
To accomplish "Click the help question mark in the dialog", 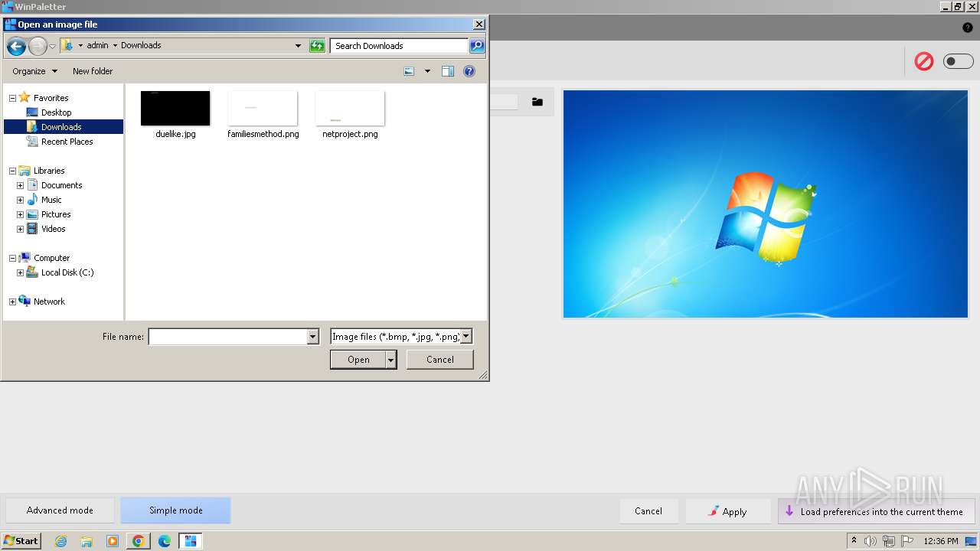I will 469,71.
